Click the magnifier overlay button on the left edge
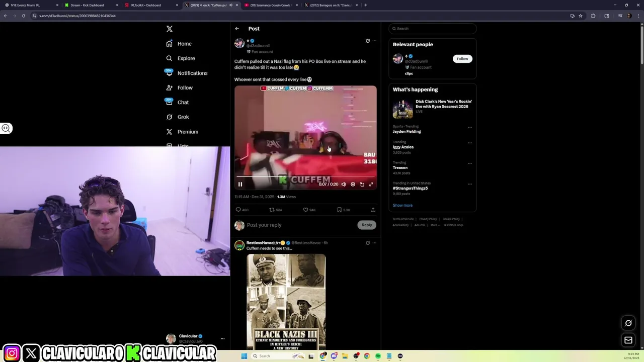The image size is (644, 362). click(6, 128)
